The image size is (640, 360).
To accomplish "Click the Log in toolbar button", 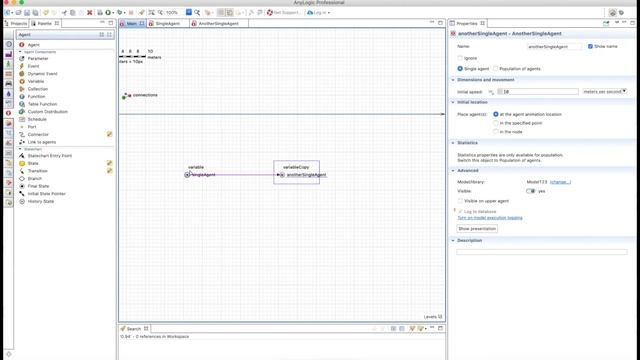I will 318,13.
